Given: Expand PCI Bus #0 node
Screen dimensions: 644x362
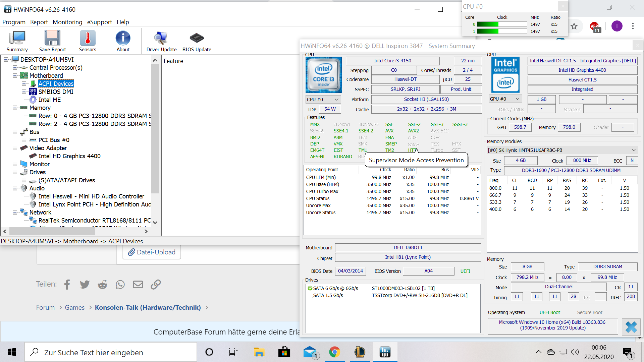Looking at the screenshot, I should pyautogui.click(x=24, y=140).
